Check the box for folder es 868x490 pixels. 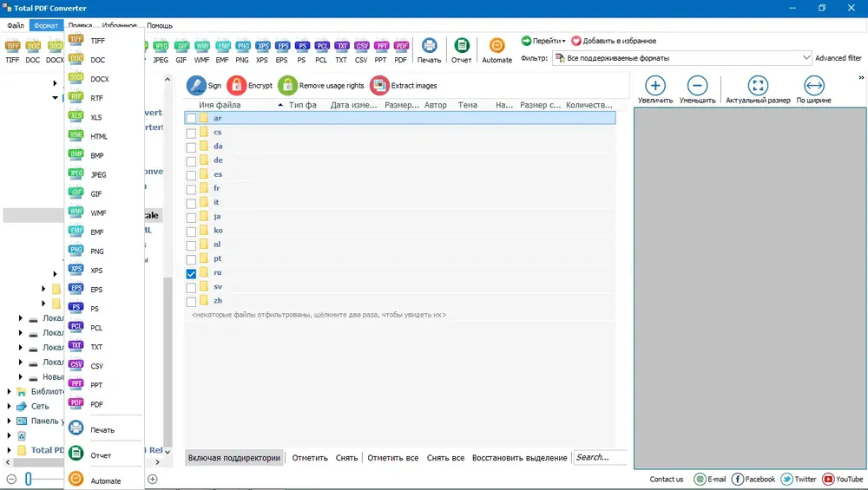(191, 175)
